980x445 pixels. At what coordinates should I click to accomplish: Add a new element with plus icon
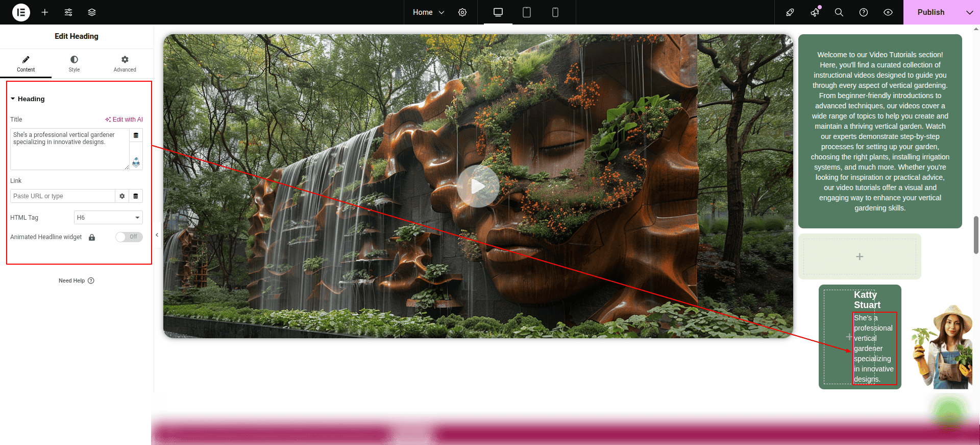click(x=45, y=12)
